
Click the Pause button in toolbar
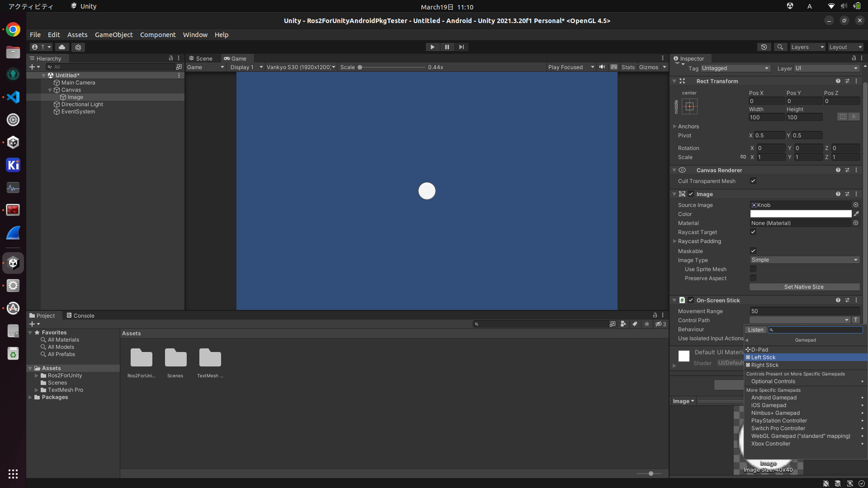coord(447,47)
